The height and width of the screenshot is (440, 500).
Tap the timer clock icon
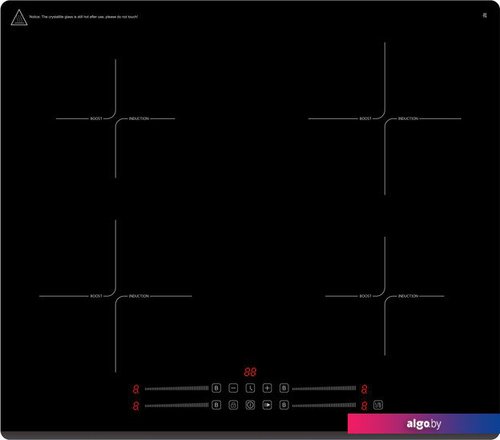click(x=250, y=388)
